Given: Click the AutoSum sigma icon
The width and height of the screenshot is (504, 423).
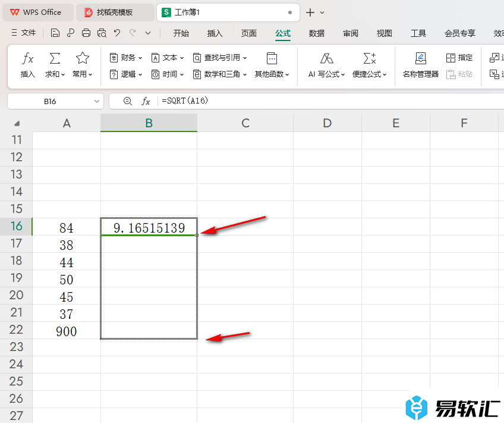Looking at the screenshot, I should point(55,58).
